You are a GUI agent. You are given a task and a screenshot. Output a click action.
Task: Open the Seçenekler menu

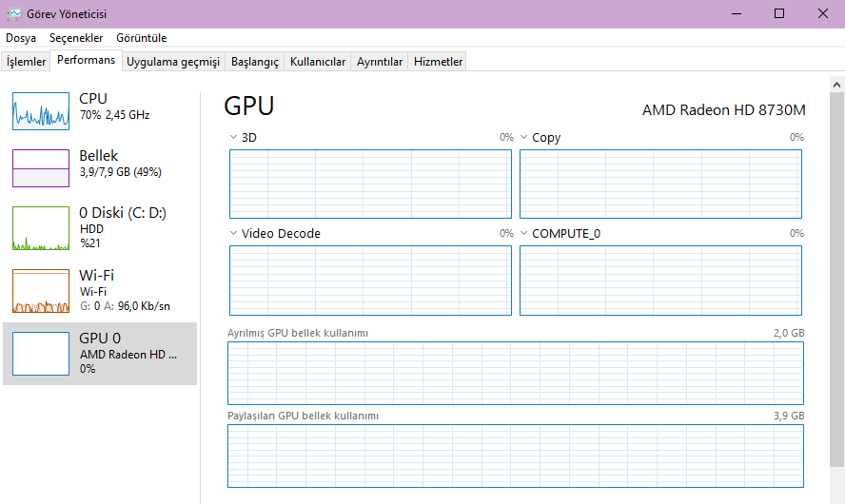click(x=76, y=38)
